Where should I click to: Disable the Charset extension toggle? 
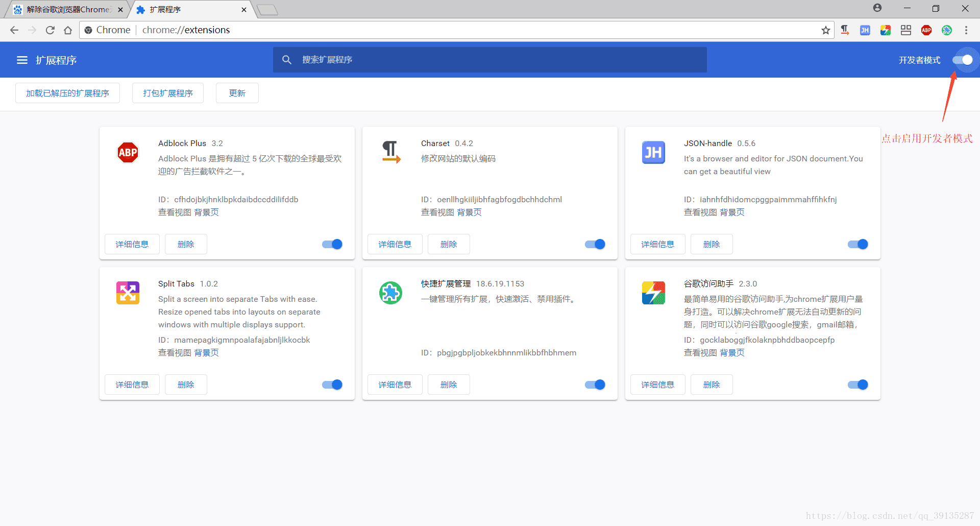tap(595, 244)
